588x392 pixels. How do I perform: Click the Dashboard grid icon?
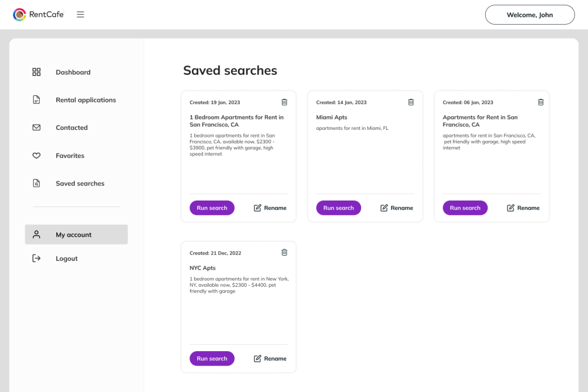point(36,72)
